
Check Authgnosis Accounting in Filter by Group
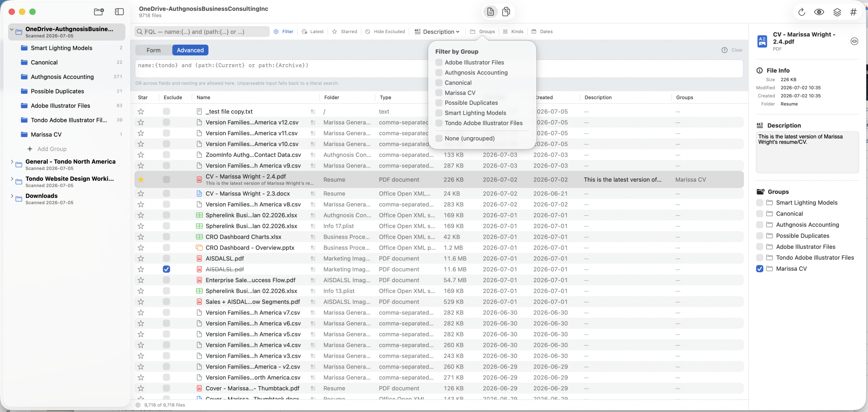[439, 72]
